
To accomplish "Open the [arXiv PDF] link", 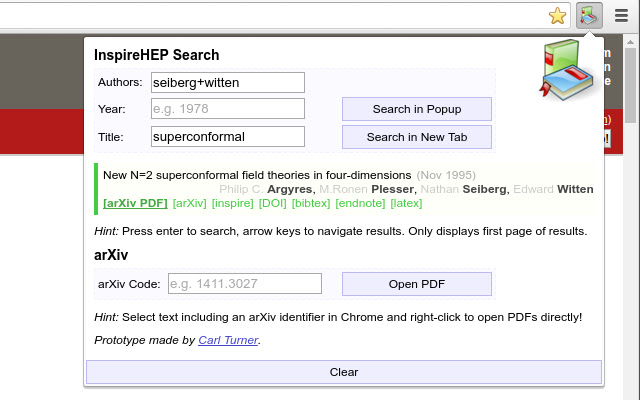I will click(x=135, y=203).
